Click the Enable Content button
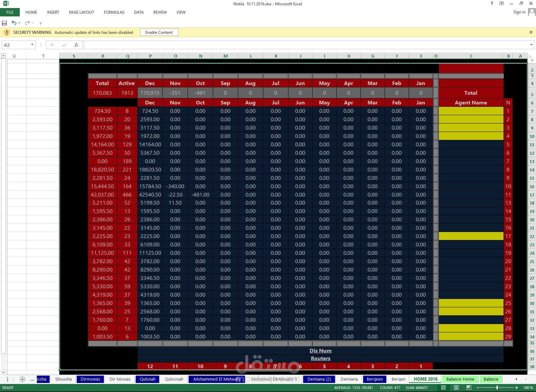Image resolution: width=536 pixels, height=392 pixels. tap(159, 32)
